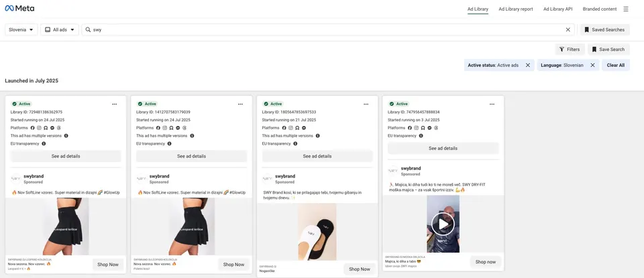Play the video in the DRY-FIT majica ad

coord(443,224)
